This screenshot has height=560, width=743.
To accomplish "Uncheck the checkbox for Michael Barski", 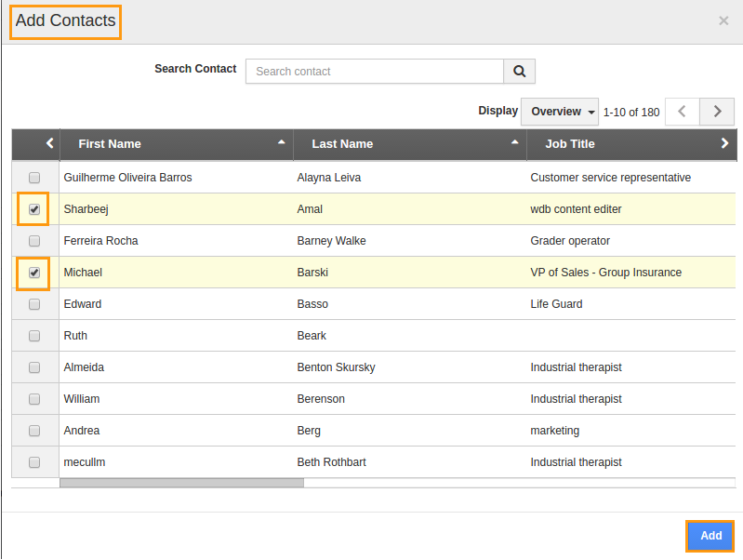I will (34, 273).
